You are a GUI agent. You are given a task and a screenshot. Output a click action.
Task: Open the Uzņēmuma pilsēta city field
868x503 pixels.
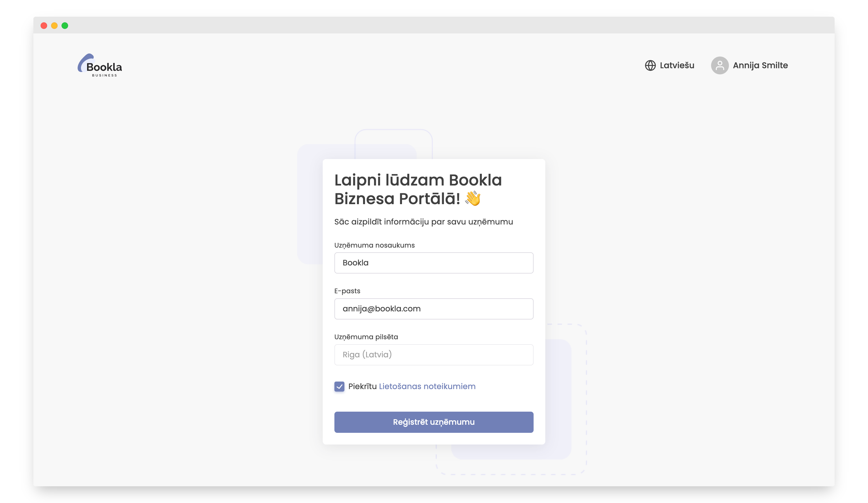434,355
